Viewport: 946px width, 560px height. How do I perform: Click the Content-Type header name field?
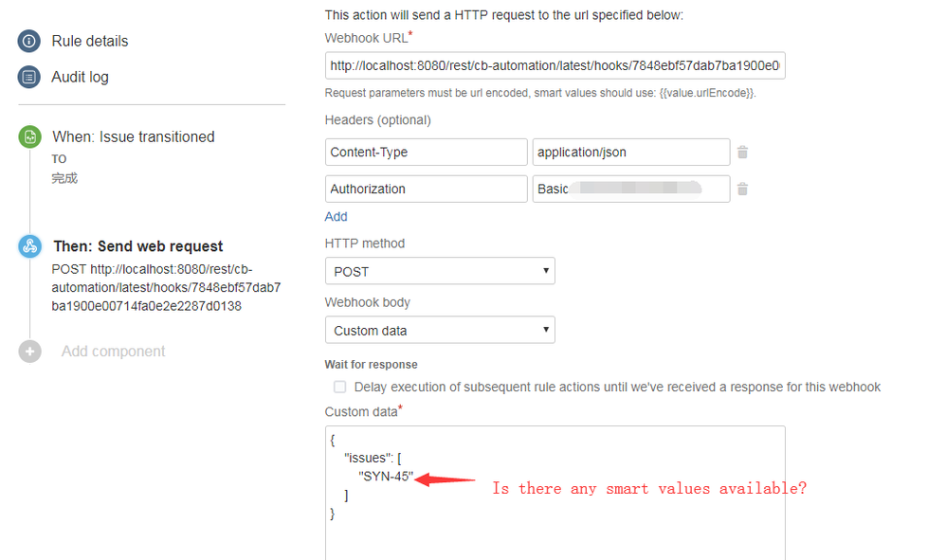(426, 152)
